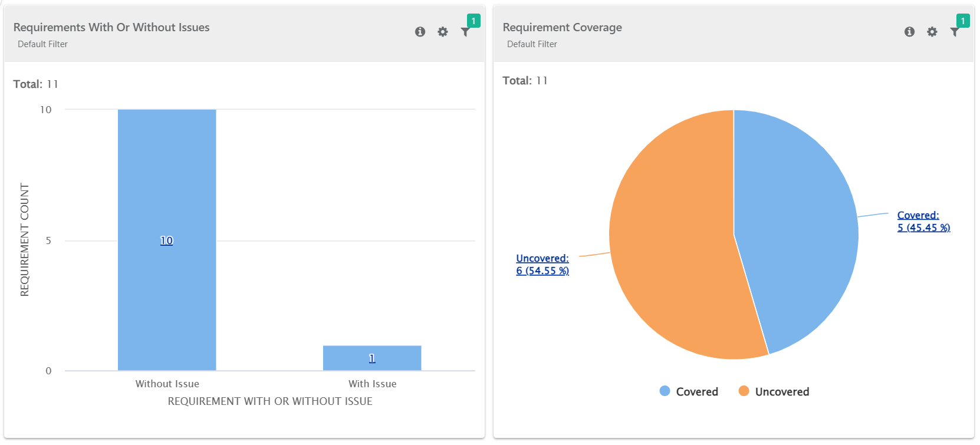This screenshot has width=980, height=445.
Task: Click the '10' data label link
Action: [167, 240]
